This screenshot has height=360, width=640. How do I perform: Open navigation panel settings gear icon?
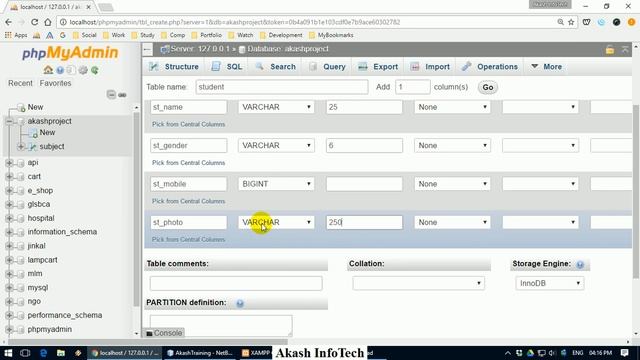[83, 70]
